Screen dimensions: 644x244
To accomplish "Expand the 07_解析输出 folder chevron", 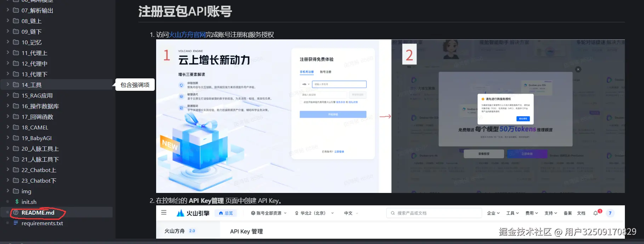I will (8, 10).
